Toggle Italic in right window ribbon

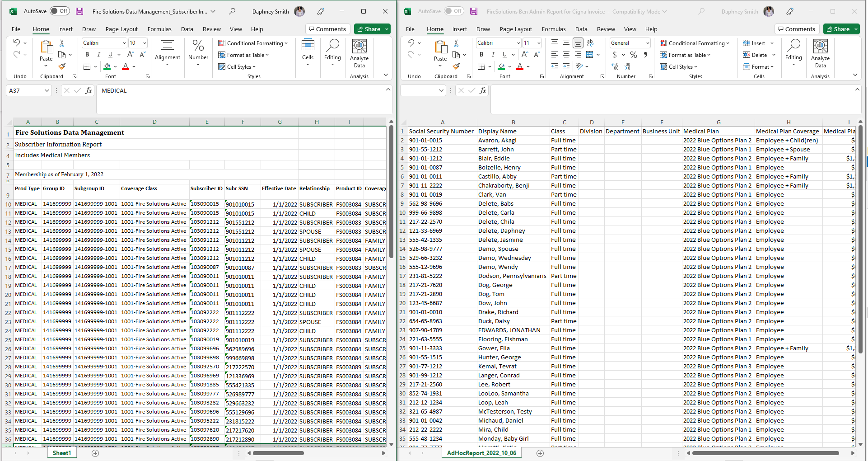coord(493,55)
